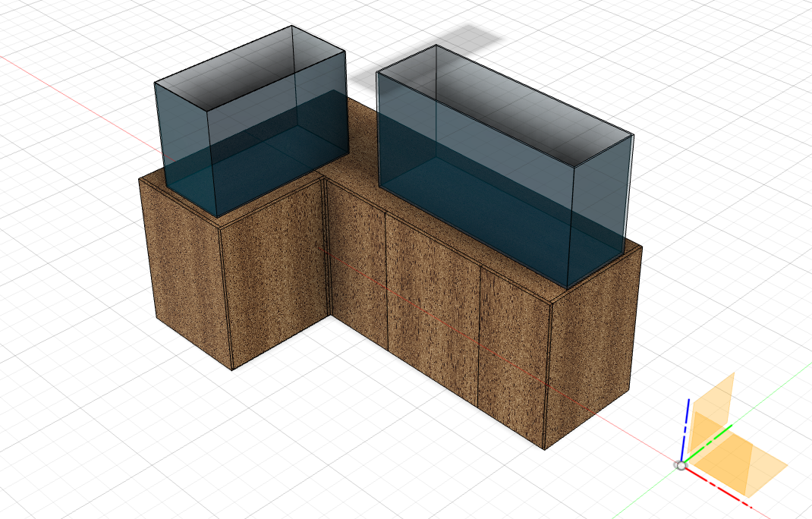Select the right end face of wooden cabinet
This screenshot has height=519, width=812.
pyautogui.click(x=593, y=347)
